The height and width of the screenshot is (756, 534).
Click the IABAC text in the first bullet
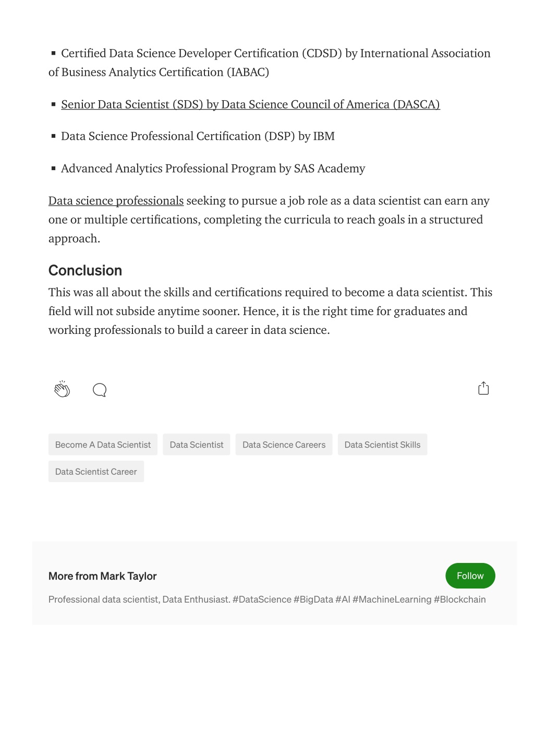pyautogui.click(x=248, y=72)
